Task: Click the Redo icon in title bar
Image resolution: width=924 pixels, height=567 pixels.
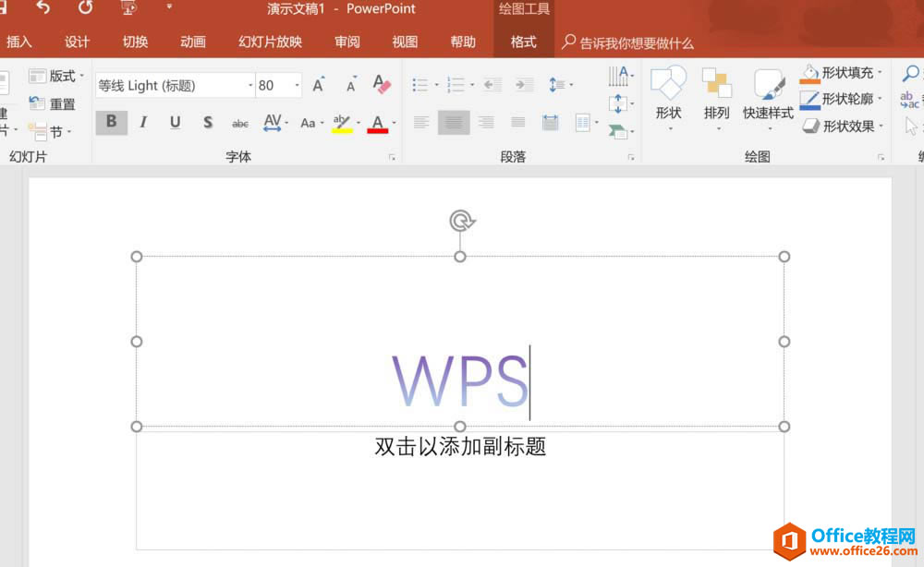Action: (x=85, y=7)
